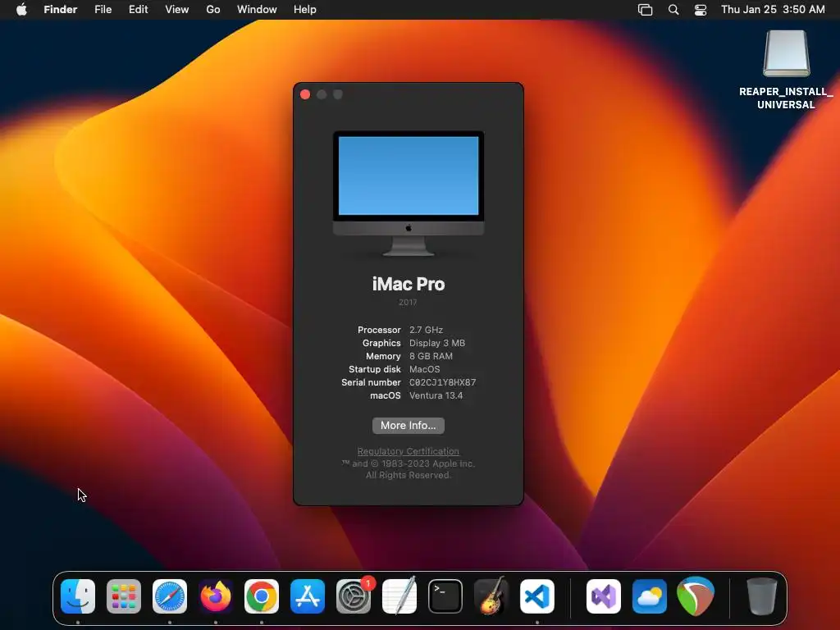Click the 2.7 GHz processor value
Screen dimensions: 840x630
click(426, 330)
